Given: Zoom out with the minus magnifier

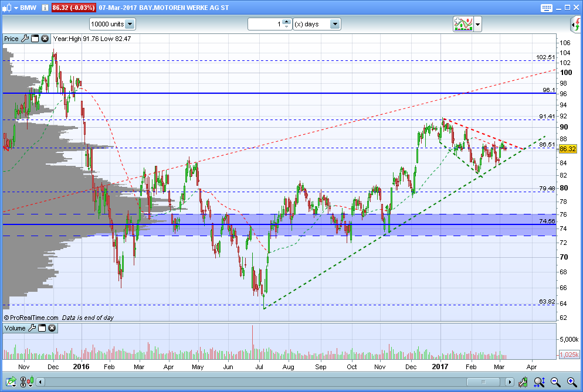Looking at the screenshot, I should pyautogui.click(x=555, y=381).
